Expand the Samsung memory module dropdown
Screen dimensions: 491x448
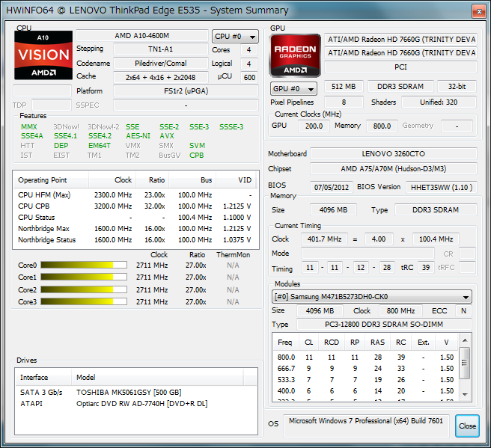pyautogui.click(x=372, y=297)
